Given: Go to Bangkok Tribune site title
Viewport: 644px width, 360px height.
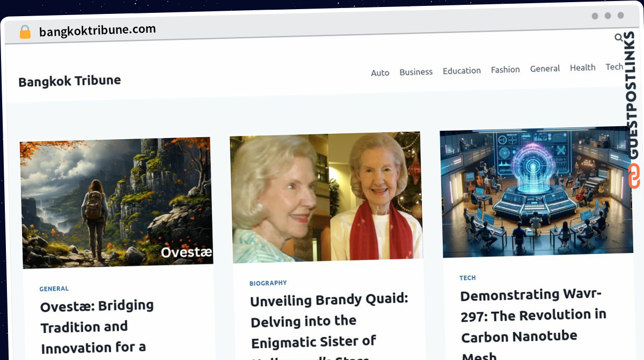Looking at the screenshot, I should click(70, 81).
